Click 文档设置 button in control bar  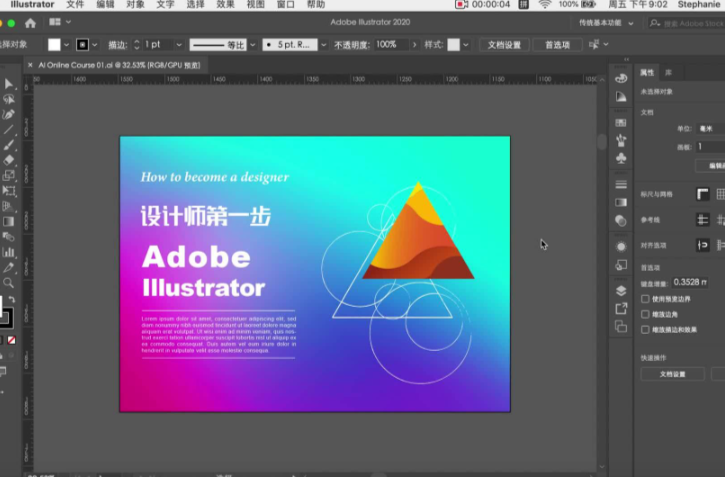[x=504, y=45]
